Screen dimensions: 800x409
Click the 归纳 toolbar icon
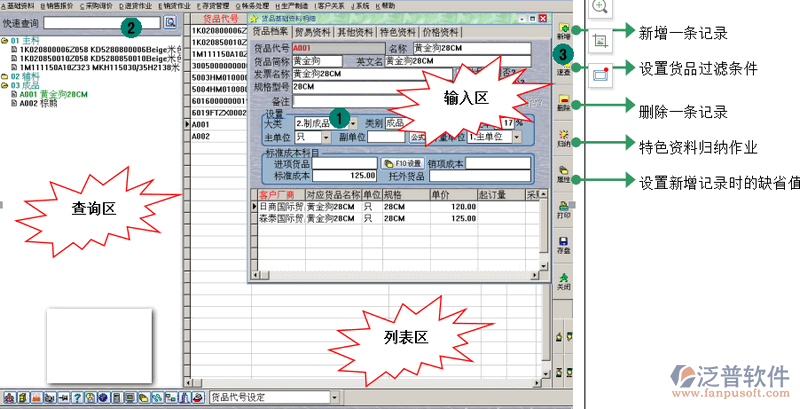[x=563, y=138]
